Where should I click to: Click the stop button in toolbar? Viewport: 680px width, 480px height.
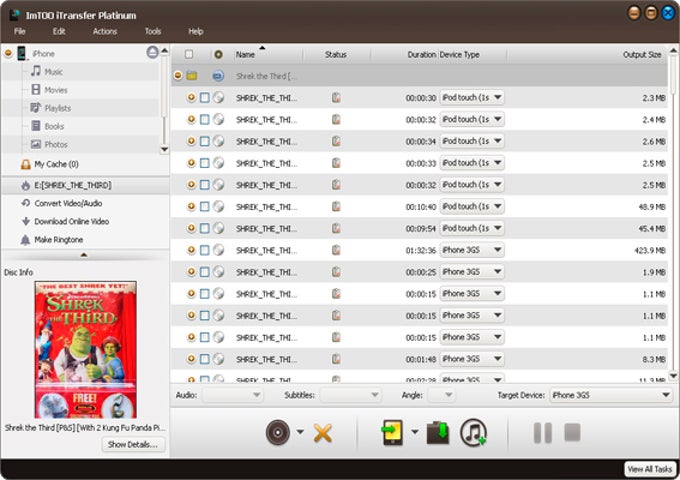(x=572, y=432)
